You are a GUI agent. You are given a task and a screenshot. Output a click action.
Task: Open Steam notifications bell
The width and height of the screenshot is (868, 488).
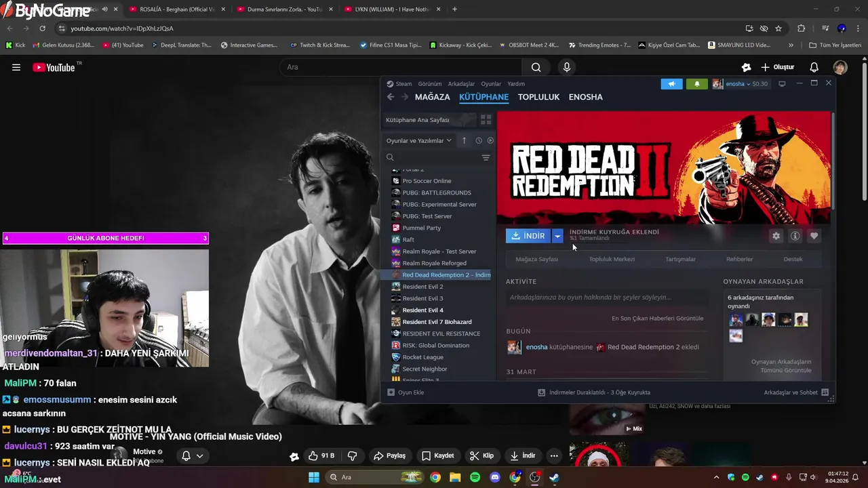click(697, 84)
